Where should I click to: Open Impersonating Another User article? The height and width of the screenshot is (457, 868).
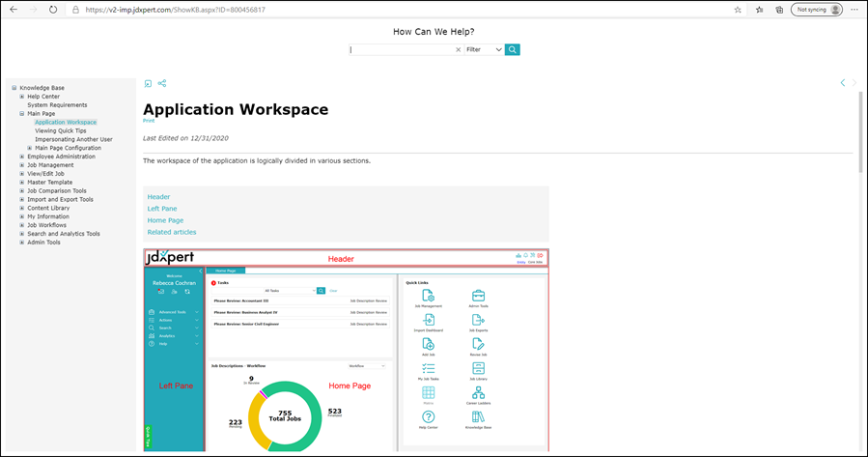[x=73, y=139]
